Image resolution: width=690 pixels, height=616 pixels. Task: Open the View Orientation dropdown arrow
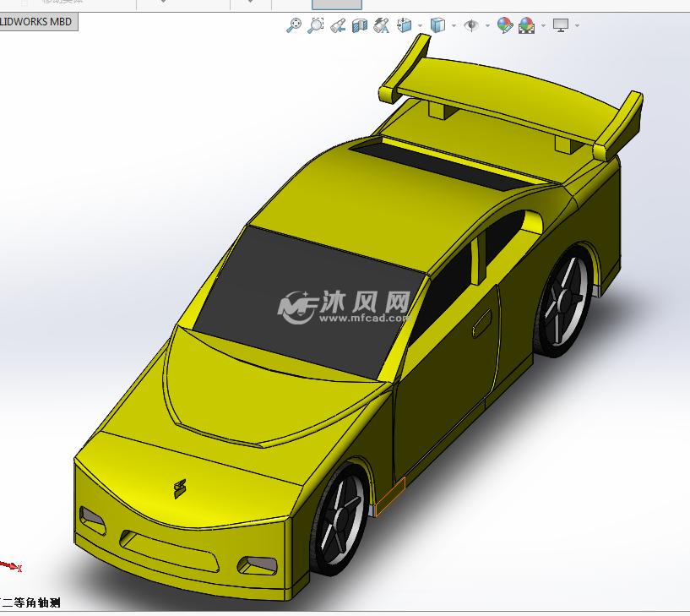click(x=420, y=25)
